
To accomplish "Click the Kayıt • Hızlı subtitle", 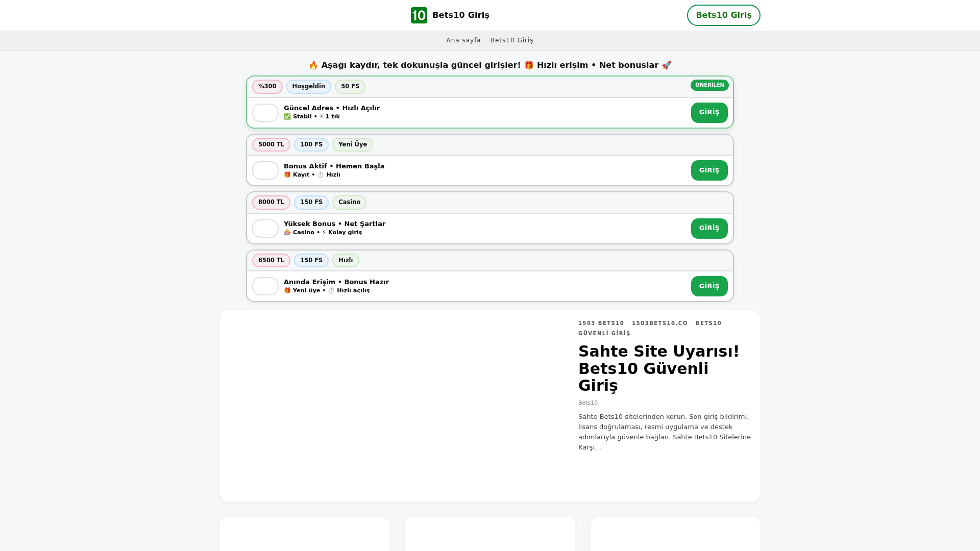I will 312,175.
